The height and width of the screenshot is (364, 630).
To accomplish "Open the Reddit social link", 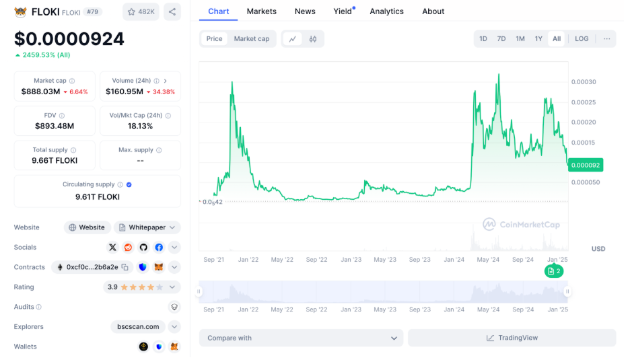I will [128, 248].
